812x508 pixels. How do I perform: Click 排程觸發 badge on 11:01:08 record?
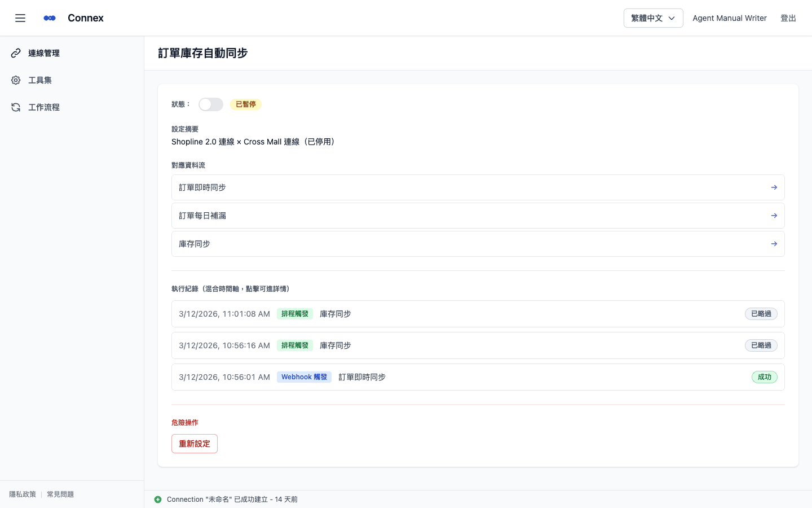(x=295, y=314)
